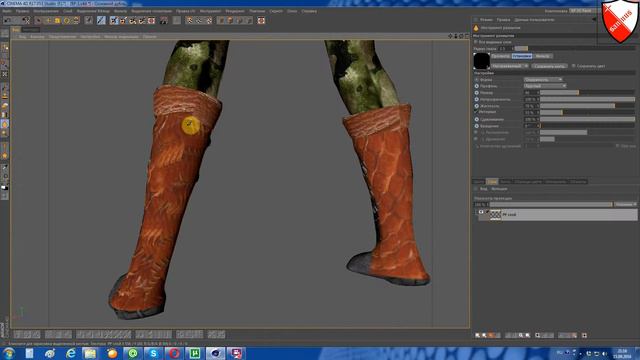The height and width of the screenshot is (360, 640).
Task: Open the Форма dropdown in brush settings
Action: [543, 80]
